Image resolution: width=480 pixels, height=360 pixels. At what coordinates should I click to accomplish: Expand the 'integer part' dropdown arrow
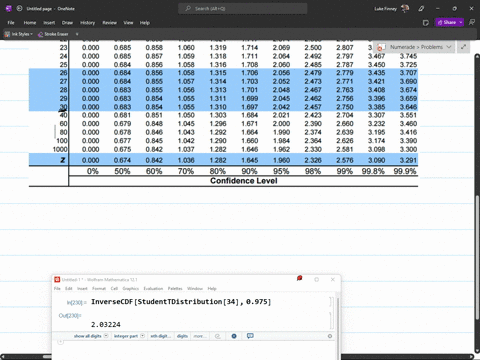tap(142, 336)
